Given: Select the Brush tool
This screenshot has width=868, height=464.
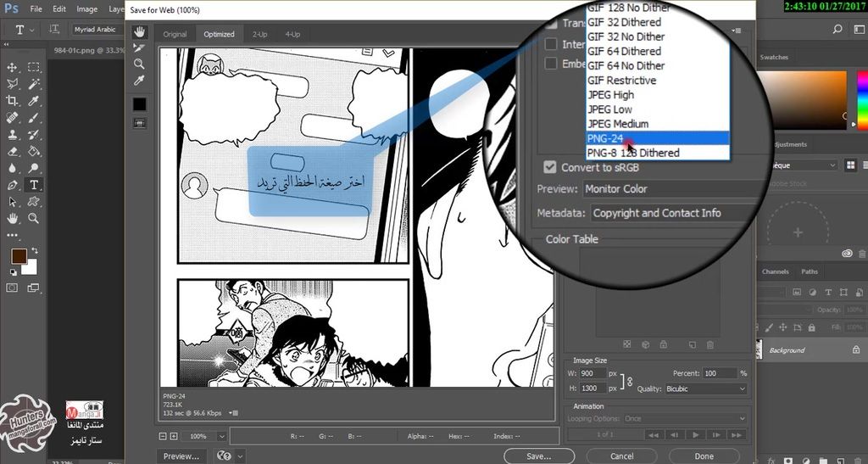Looking at the screenshot, I should pyautogui.click(x=34, y=118).
